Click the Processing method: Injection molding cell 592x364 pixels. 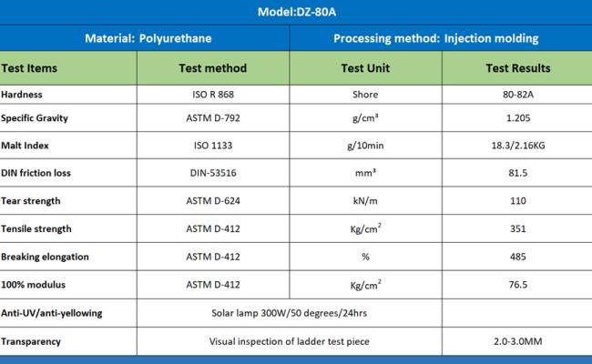tap(435, 38)
